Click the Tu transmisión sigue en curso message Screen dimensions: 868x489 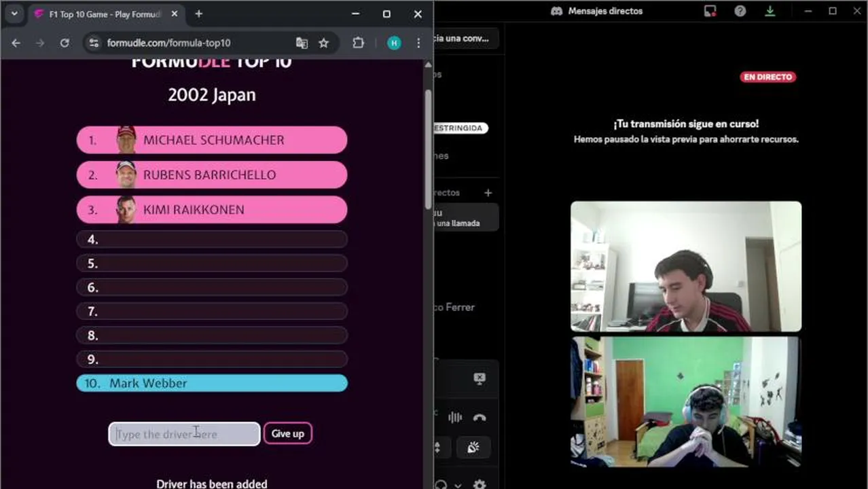tap(686, 124)
